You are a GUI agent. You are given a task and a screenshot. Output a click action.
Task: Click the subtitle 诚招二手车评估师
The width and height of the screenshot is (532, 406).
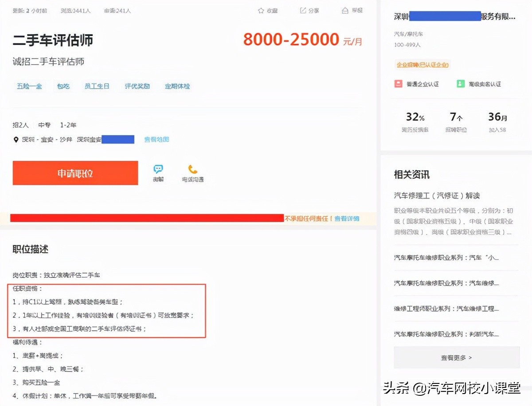48,62
